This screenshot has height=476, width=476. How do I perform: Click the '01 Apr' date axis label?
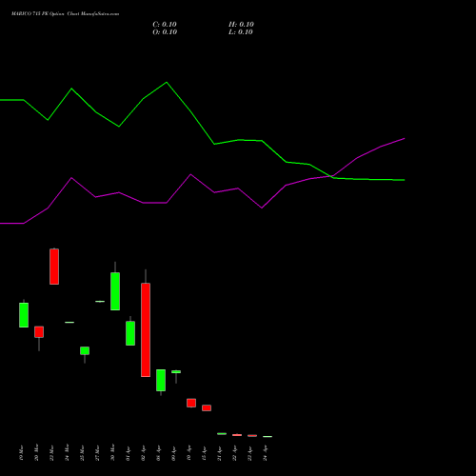coord(128,452)
